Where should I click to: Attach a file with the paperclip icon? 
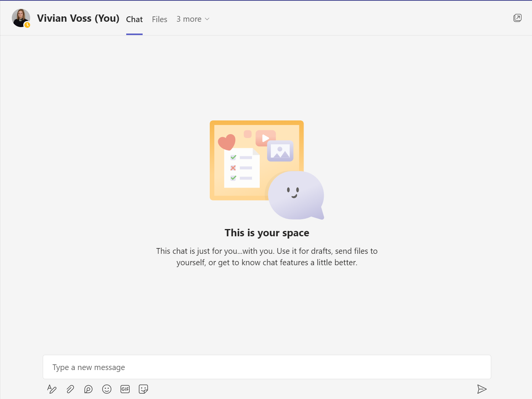70,389
